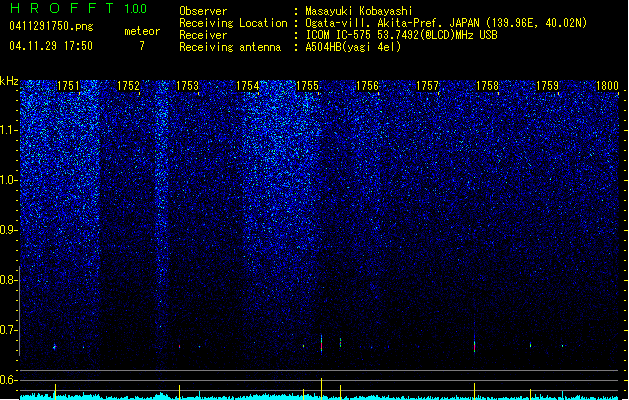The height and width of the screenshot is (400, 629).
Task: Click the 1758 time marker
Action: tap(487, 86)
